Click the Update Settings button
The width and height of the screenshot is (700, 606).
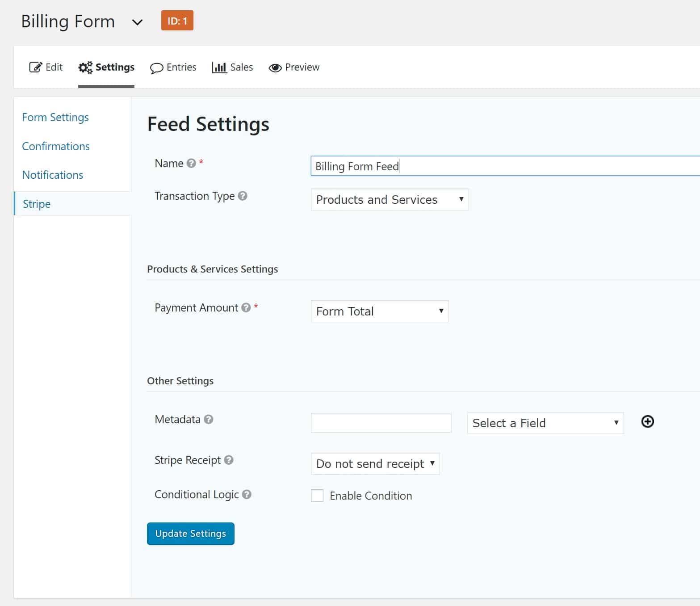pos(190,533)
